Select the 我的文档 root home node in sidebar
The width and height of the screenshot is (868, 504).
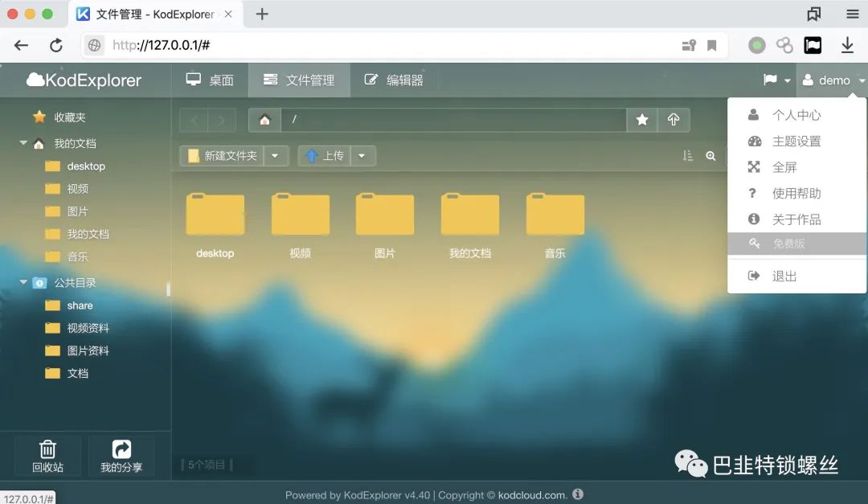[x=64, y=143]
